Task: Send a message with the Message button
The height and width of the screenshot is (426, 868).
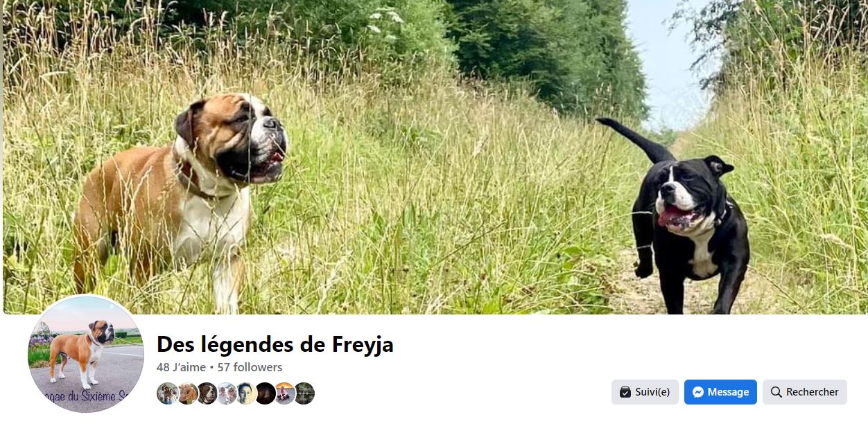Action: pyautogui.click(x=720, y=392)
